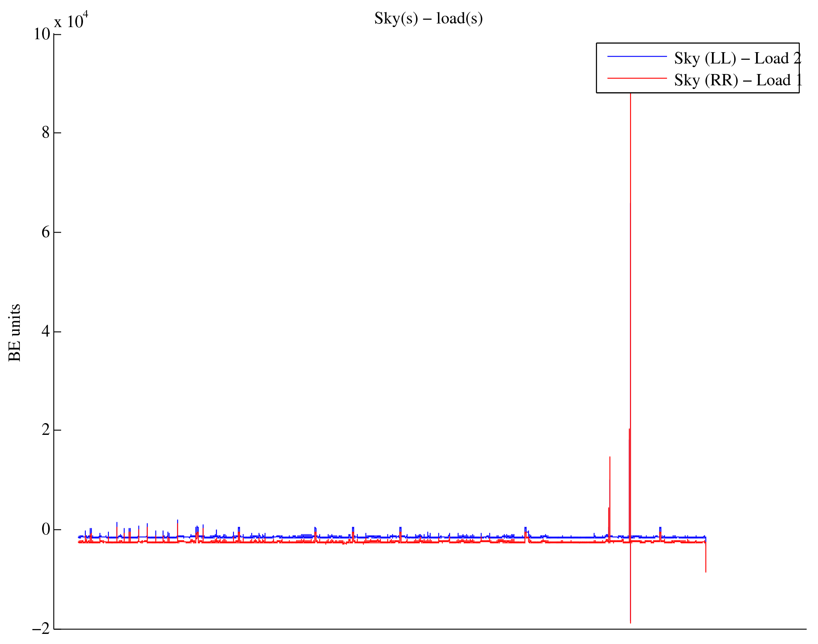The image size is (818, 644).
Task: Click the y-axis tick label "4"
Action: (46, 331)
